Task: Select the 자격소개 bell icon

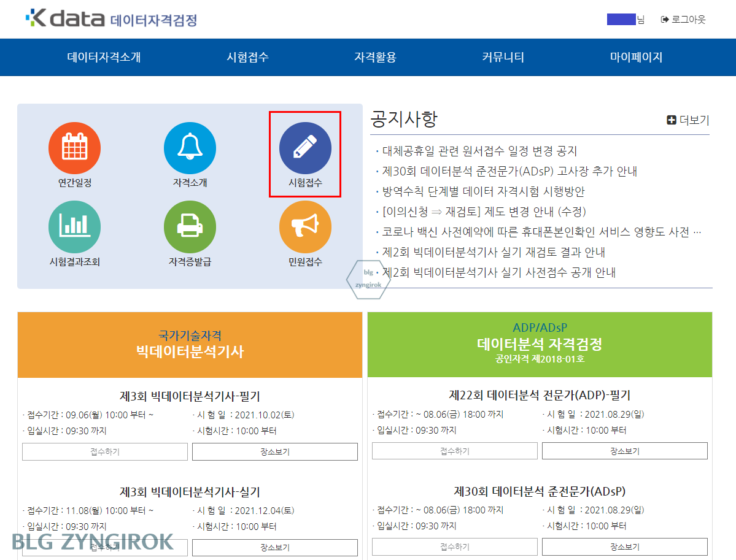Action: (x=190, y=148)
